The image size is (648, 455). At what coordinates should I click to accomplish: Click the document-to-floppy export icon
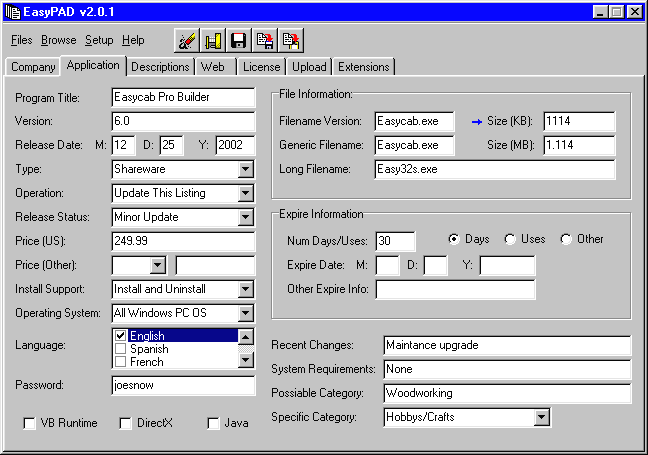pyautogui.click(x=265, y=40)
